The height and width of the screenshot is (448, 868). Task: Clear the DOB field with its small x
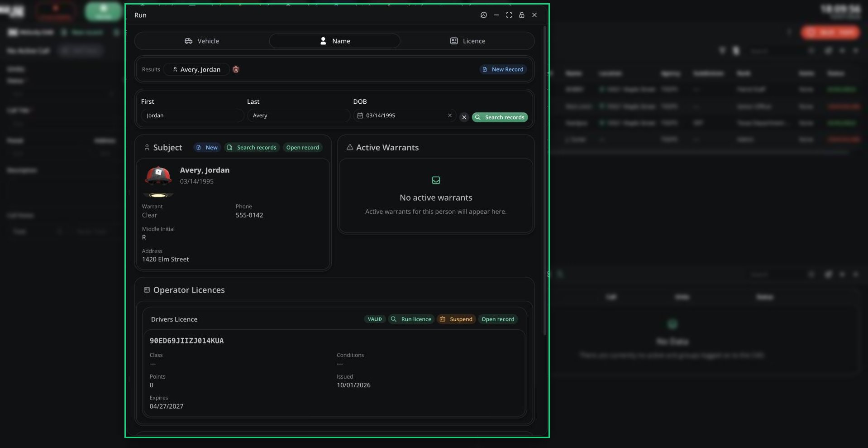coord(449,116)
